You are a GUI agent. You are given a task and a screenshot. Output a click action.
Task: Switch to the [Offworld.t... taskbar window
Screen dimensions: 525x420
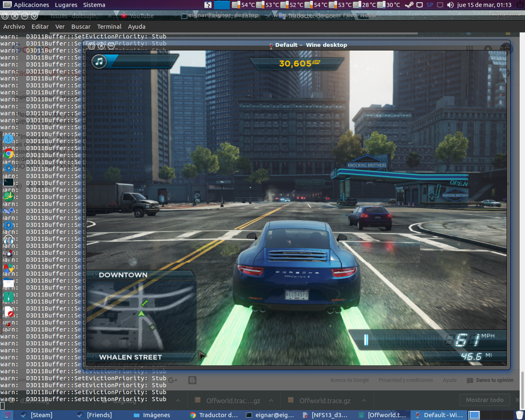[x=382, y=415]
